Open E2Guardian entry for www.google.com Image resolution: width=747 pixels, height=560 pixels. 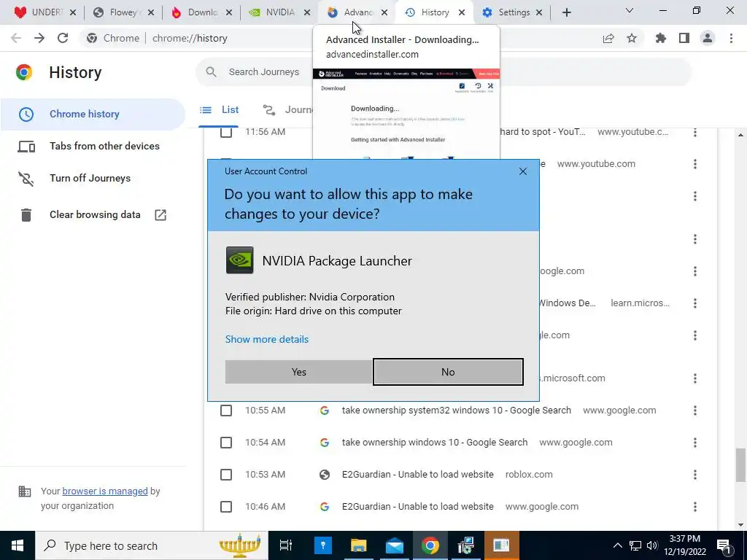click(x=417, y=507)
